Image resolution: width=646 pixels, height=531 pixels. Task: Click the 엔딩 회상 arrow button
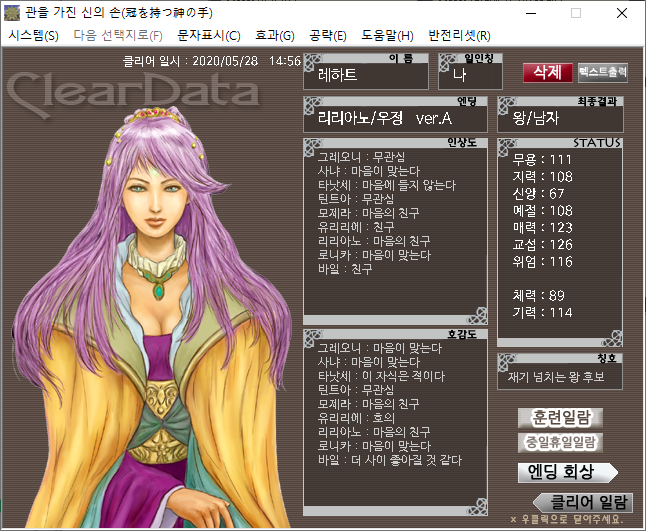point(567,472)
